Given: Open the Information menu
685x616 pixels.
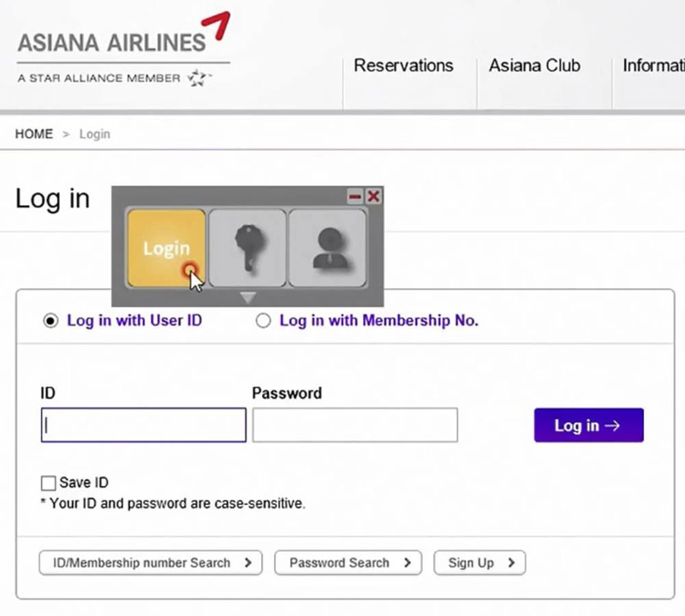Looking at the screenshot, I should click(653, 66).
